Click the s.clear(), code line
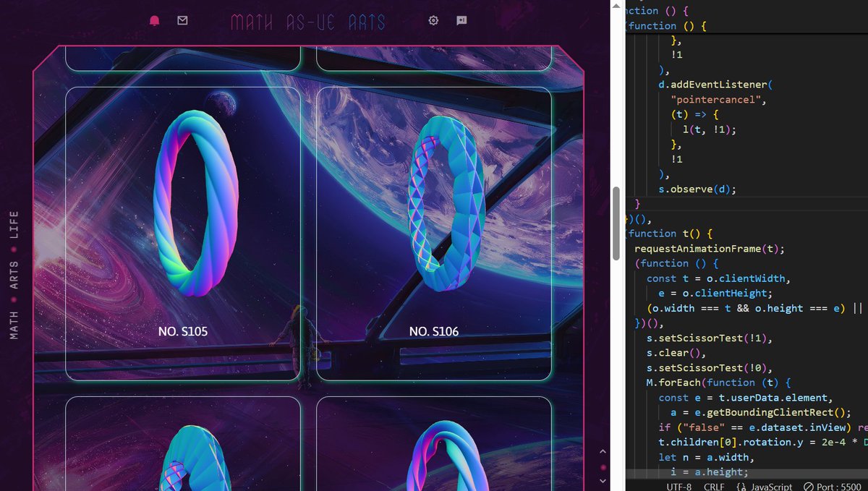Image resolution: width=868 pixels, height=491 pixels. [x=676, y=353]
